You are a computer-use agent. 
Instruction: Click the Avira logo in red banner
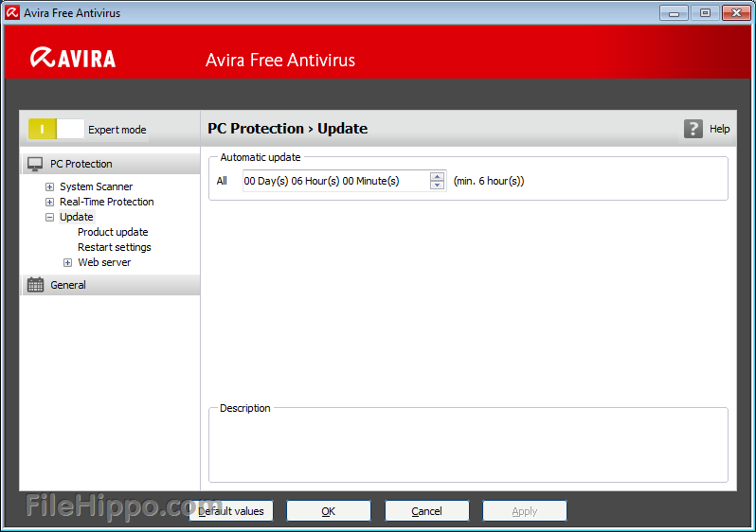click(73, 58)
